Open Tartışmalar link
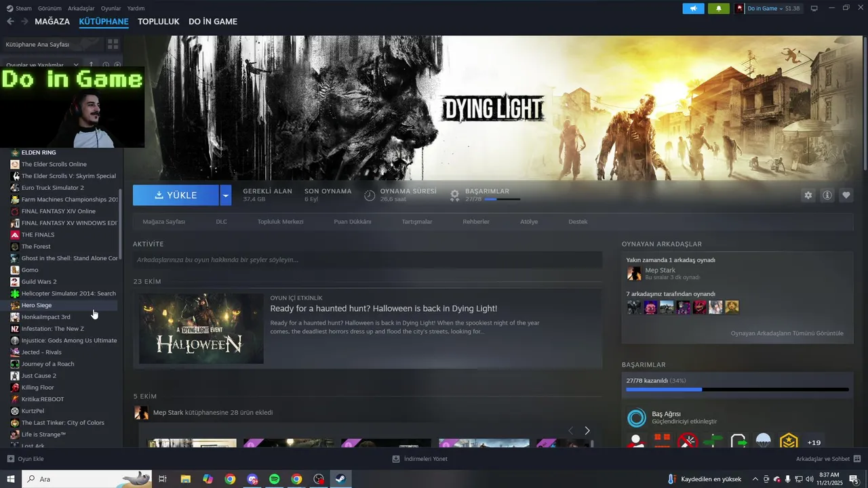Screen dimensions: 868x488 [x=417, y=222]
